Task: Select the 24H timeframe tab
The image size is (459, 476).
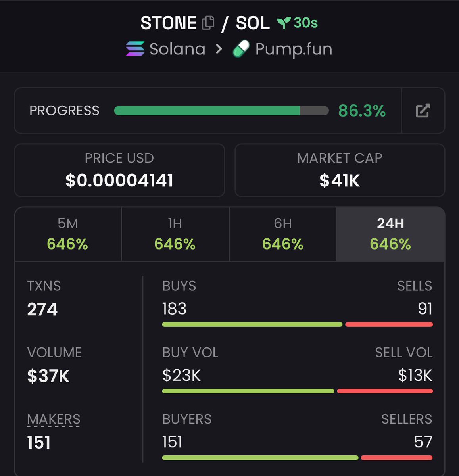Action: click(390, 234)
